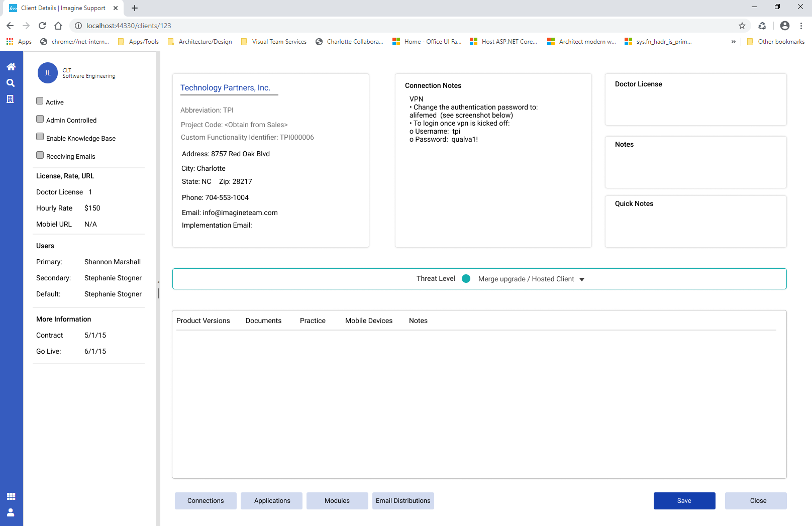Screen dimensions: 812x526
Task: Open the grid apps icon at sidebar bottom
Action: [x=11, y=496]
